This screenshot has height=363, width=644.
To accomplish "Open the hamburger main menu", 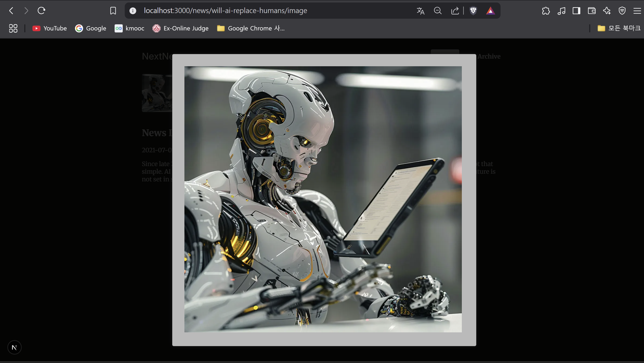I will coord(637,11).
